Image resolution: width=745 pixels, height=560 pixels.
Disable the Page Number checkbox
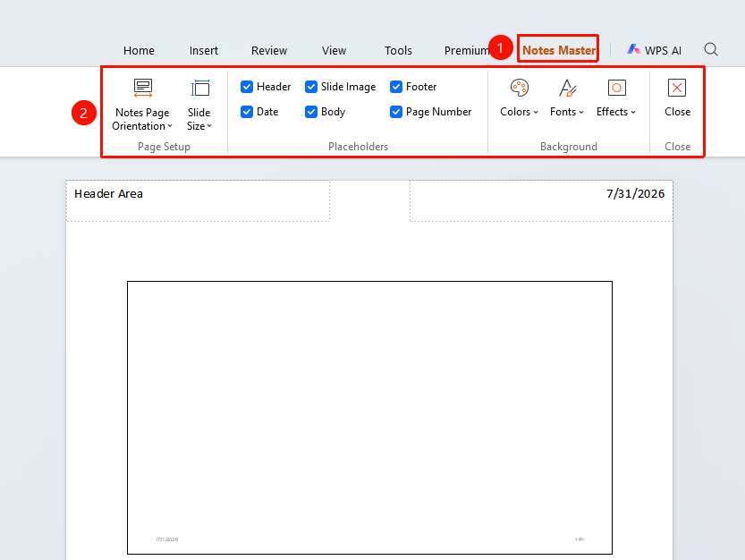396,112
